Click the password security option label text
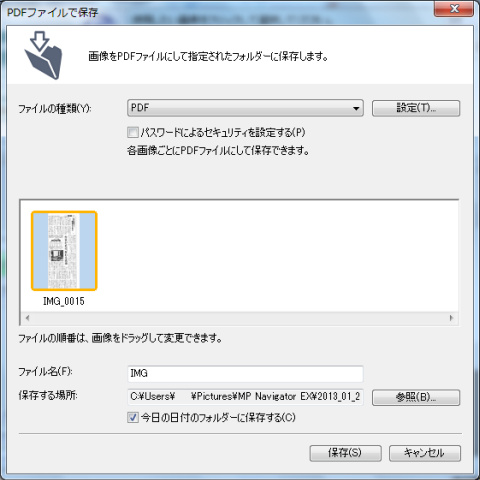This screenshot has width=480, height=480. (x=223, y=132)
